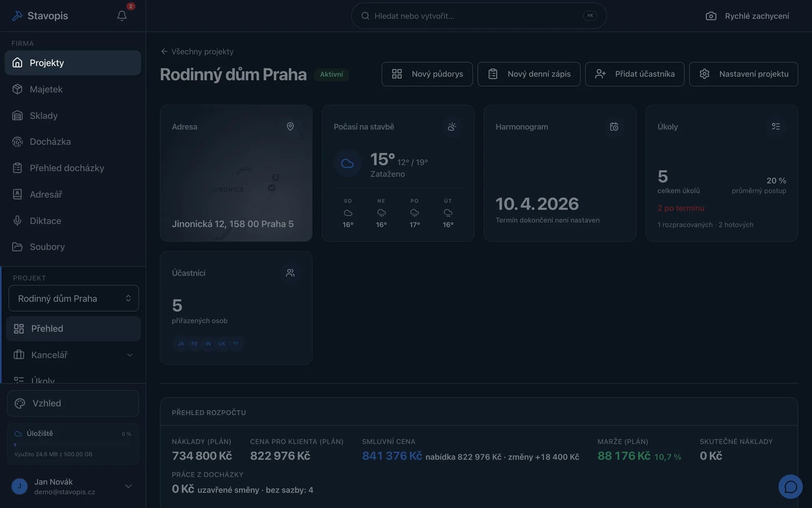
Task: Click the task list icon in Úkoly card
Action: [x=776, y=127]
